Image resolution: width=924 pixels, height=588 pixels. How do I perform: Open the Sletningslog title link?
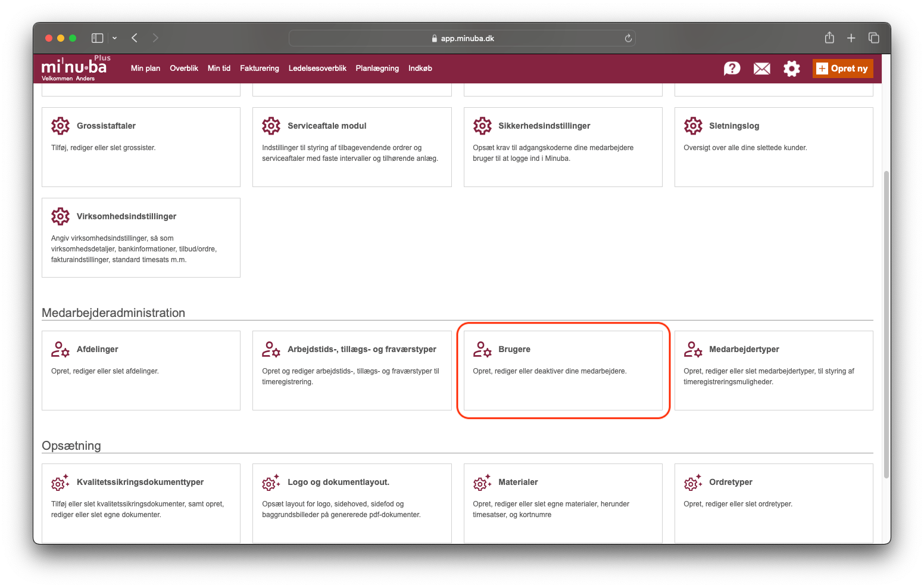pos(734,126)
